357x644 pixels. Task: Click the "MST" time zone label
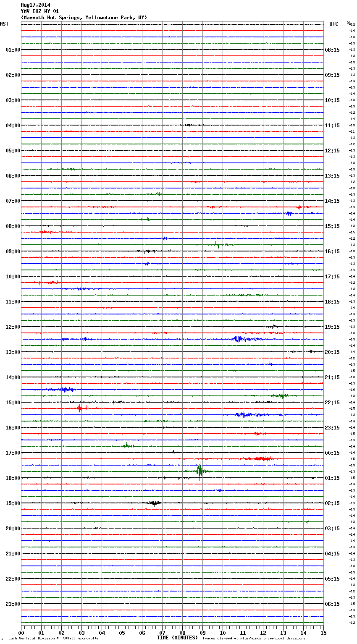[4, 24]
